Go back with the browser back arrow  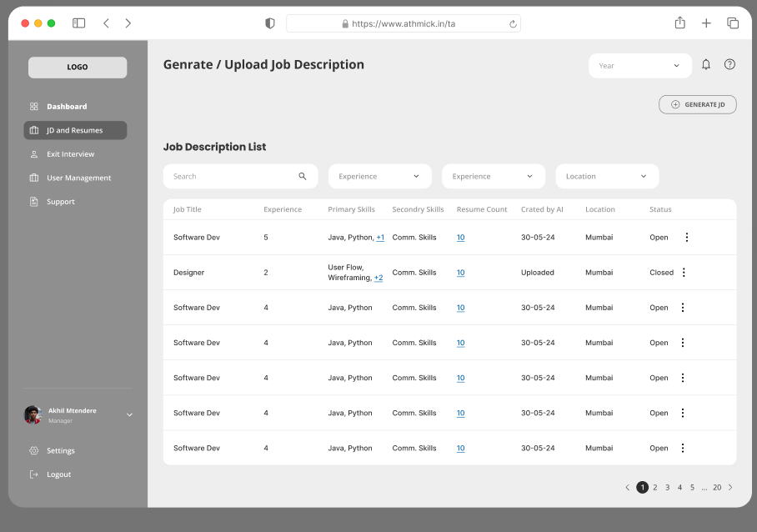[106, 23]
